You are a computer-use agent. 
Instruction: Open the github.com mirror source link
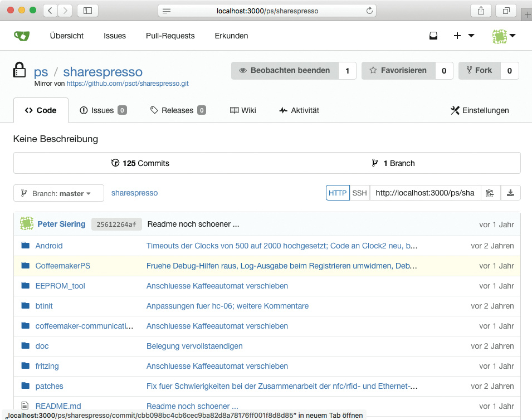pos(128,84)
